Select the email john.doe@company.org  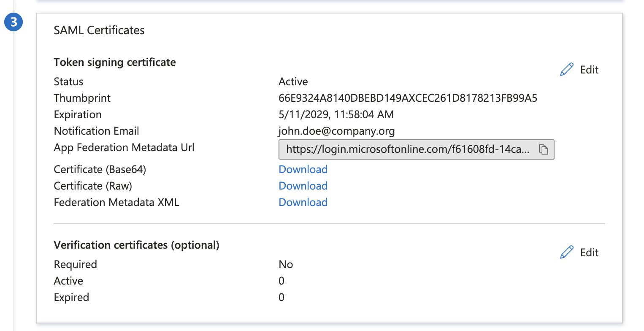pyautogui.click(x=337, y=131)
